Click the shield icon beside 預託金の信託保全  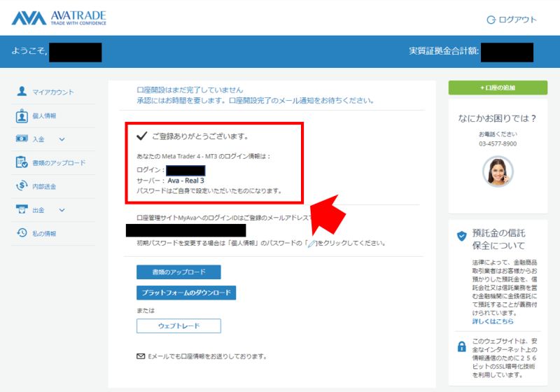tap(462, 236)
